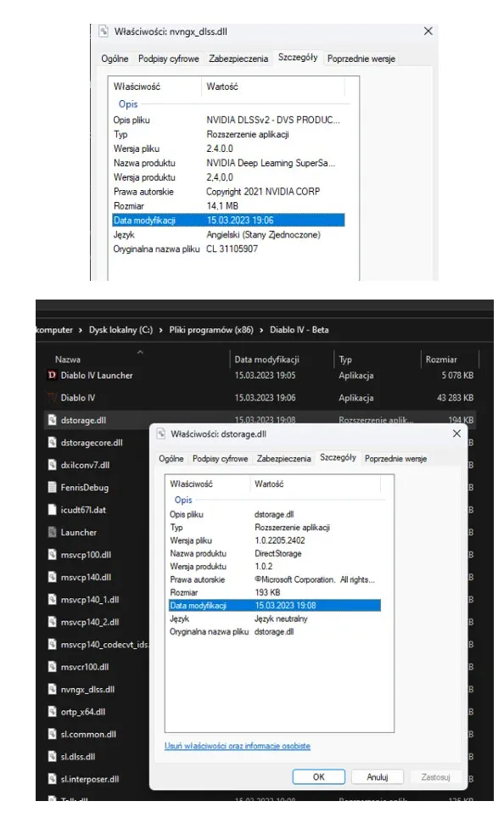Open Podpisy cyfrowe tab in dstorage.dll properties
Screen dimensions: 504x818
pos(220,458)
